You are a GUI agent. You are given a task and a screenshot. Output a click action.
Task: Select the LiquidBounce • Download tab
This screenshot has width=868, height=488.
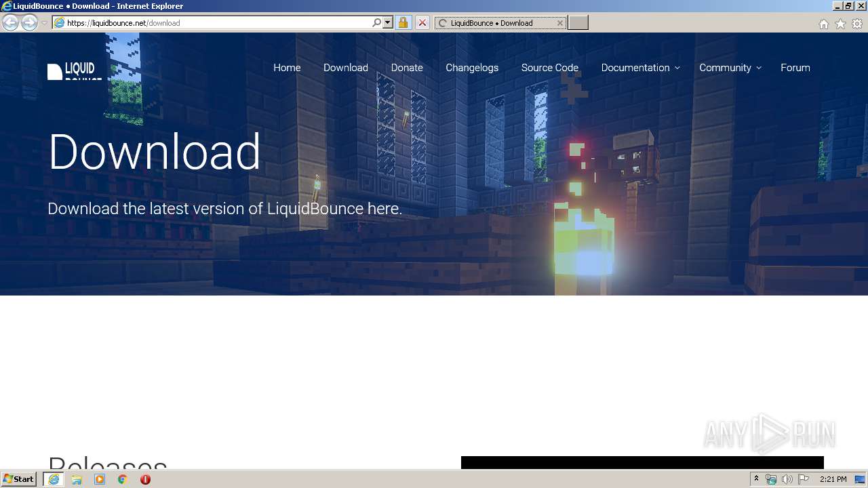[500, 23]
